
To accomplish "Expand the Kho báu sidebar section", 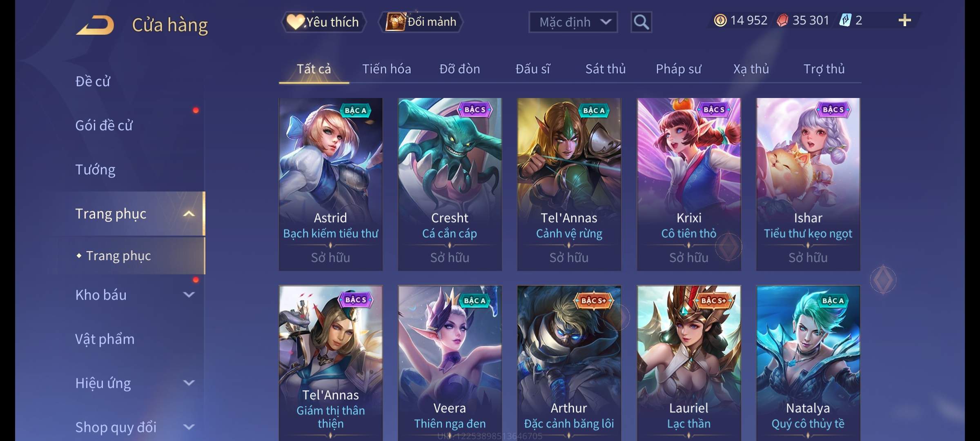I will (189, 295).
